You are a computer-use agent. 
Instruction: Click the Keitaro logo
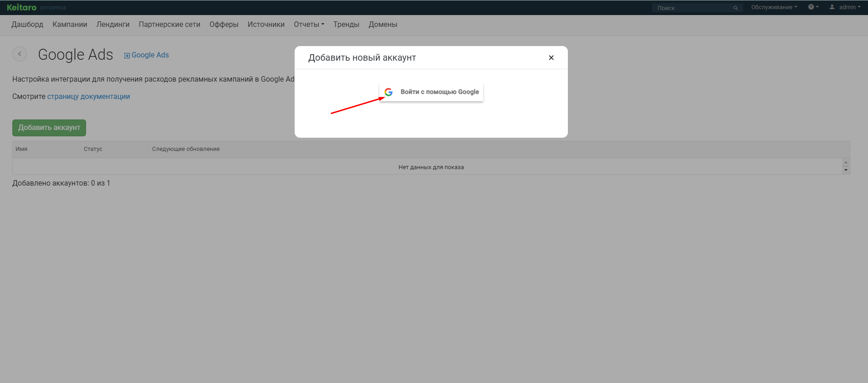tap(21, 7)
